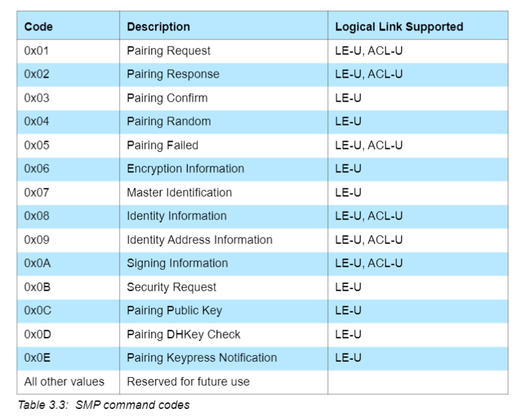Image resolution: width=523 pixels, height=420 pixels.
Task: Select the Pairing Confirm text
Action: pos(167,98)
